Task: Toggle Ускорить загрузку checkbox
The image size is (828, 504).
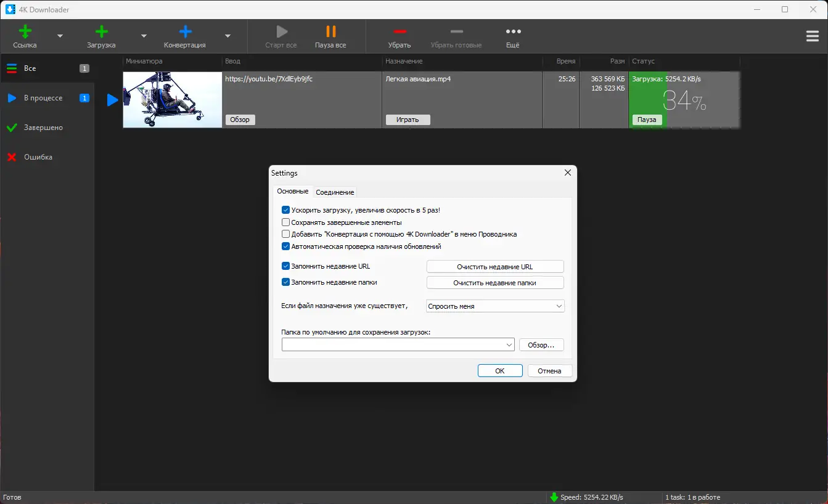Action: point(286,210)
